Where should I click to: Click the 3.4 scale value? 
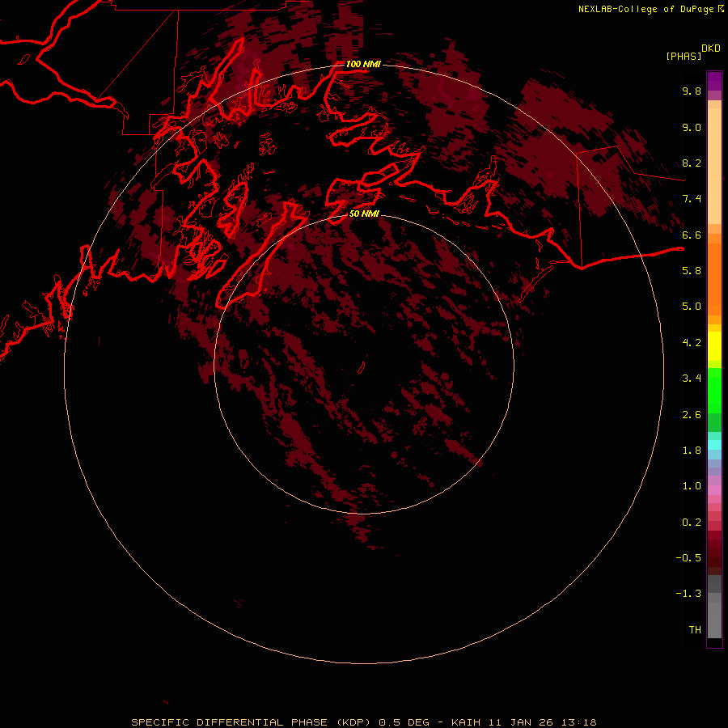(x=692, y=379)
